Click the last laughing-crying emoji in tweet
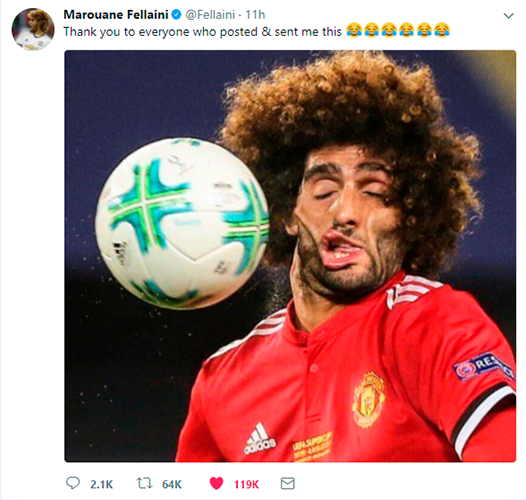Image resolution: width=526 pixels, height=500 pixels. point(441,31)
